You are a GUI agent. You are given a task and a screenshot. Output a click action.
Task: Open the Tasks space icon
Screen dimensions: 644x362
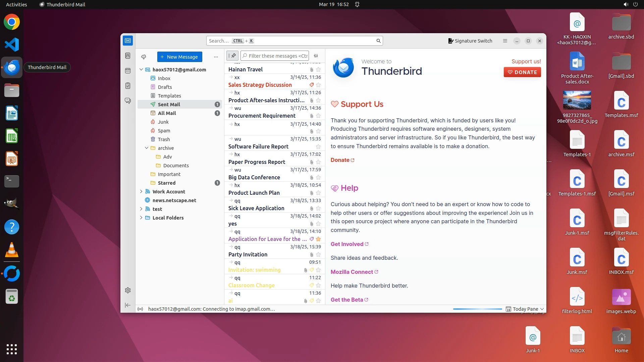128,86
